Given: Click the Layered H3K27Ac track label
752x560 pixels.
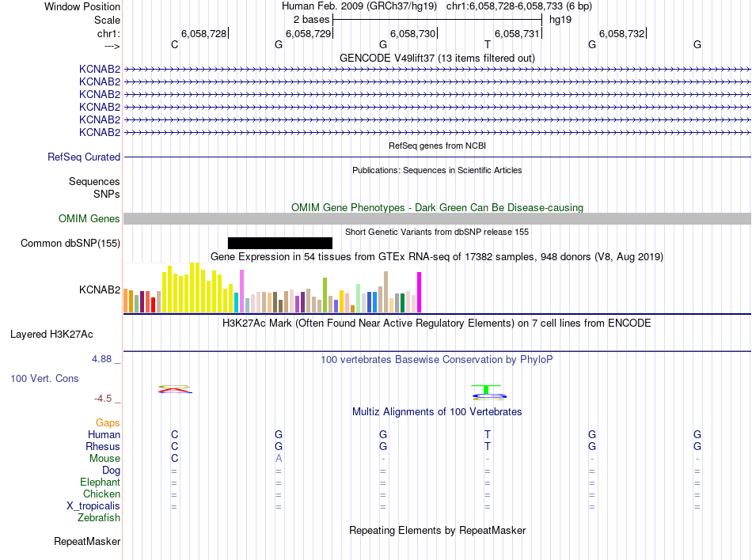Looking at the screenshot, I should point(51,335).
